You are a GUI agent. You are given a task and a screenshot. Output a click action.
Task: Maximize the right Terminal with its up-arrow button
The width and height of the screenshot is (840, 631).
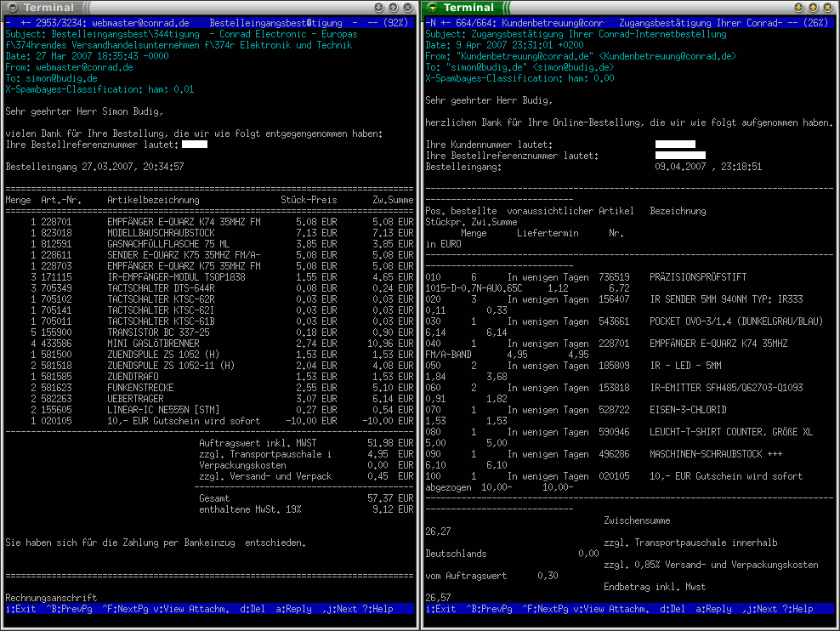(813, 8)
